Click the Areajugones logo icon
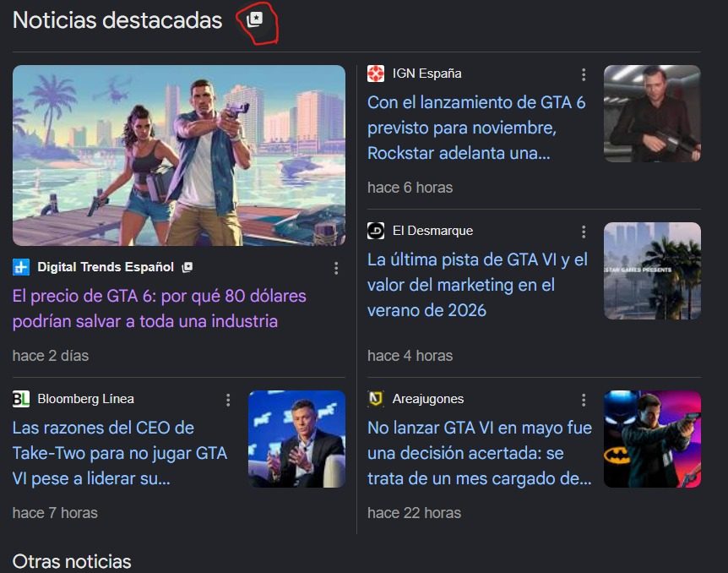The image size is (728, 573). pos(376,399)
